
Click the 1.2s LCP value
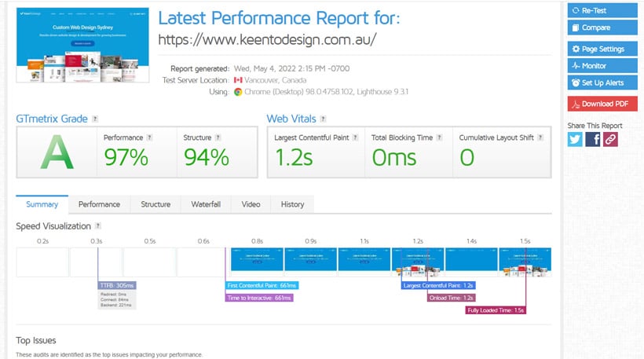click(294, 158)
